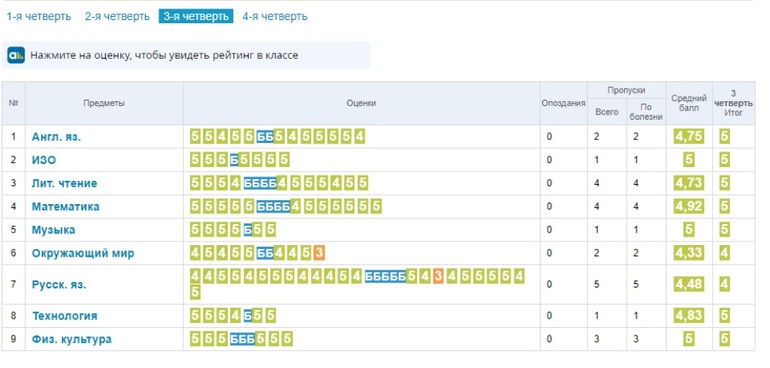Click the 4,73 average score for Лит. чтение
Screen dimensions: 770x368
pyautogui.click(x=689, y=183)
